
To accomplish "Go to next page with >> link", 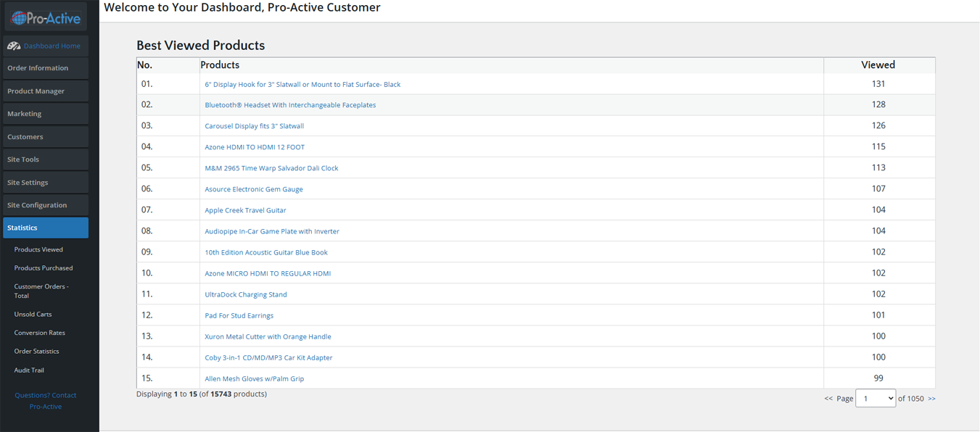I will pyautogui.click(x=931, y=399).
